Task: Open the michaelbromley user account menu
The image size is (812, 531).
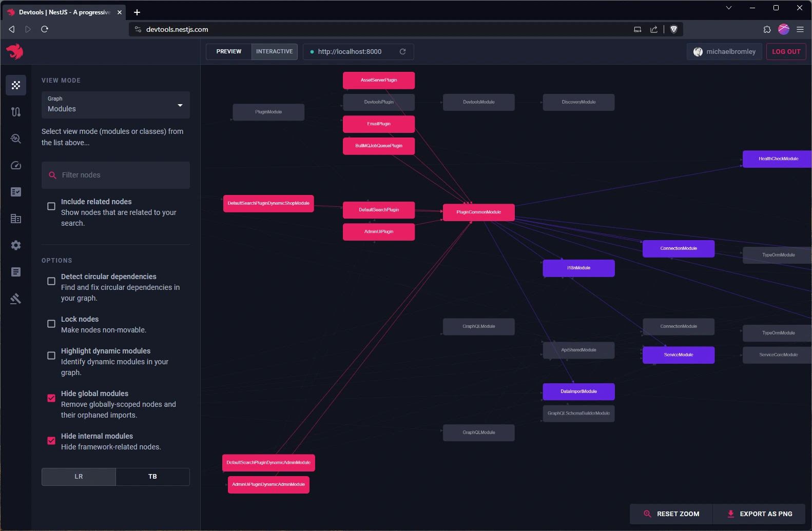Action: click(724, 52)
